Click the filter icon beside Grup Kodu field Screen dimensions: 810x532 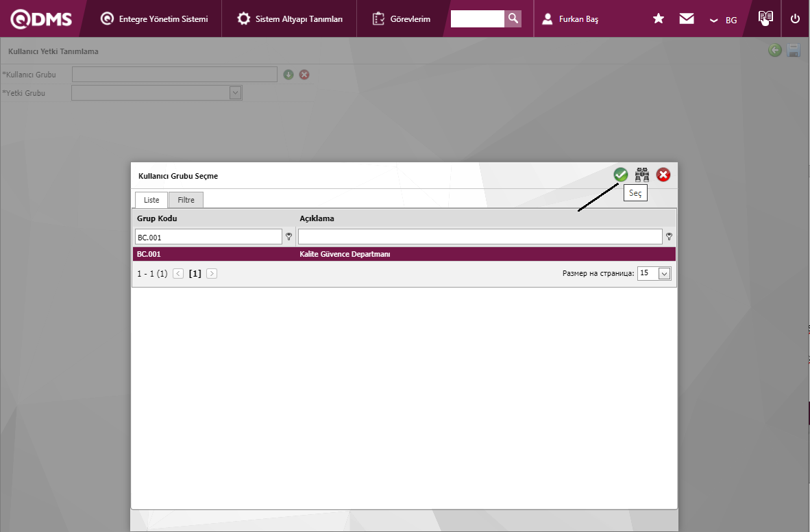[289, 236]
